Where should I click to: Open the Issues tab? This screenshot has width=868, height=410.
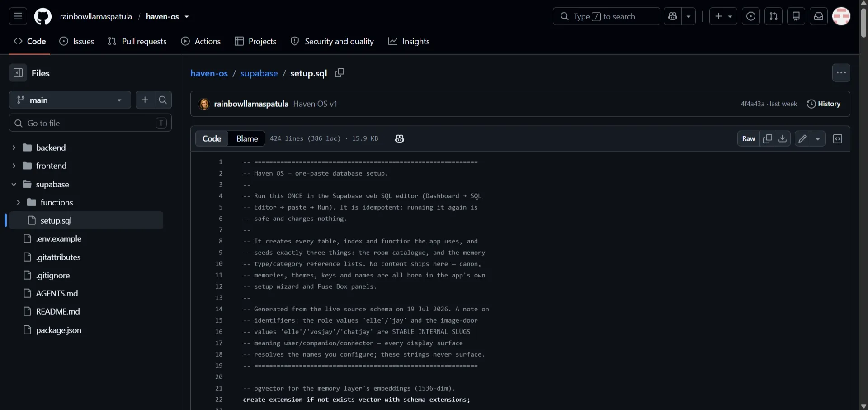77,41
